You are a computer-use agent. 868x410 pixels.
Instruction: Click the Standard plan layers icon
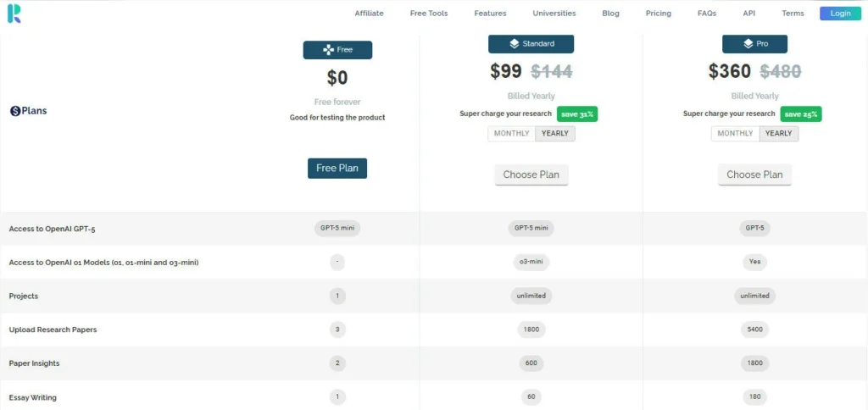point(514,43)
